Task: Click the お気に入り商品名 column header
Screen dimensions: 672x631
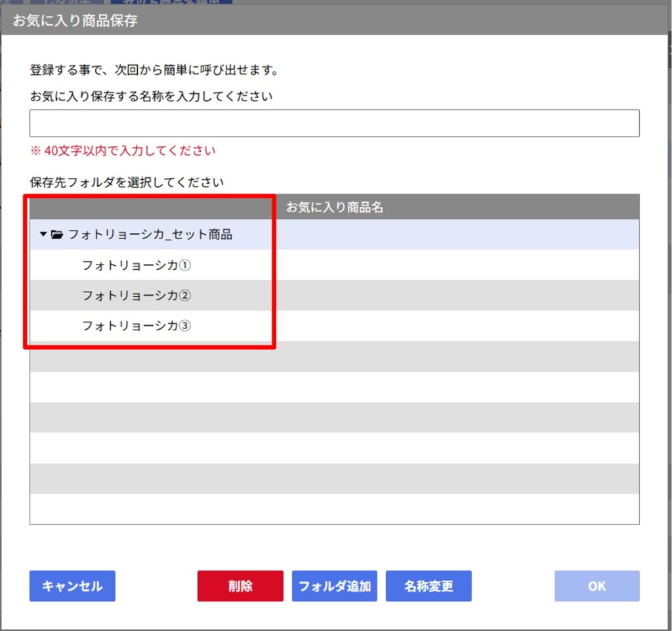Action: pyautogui.click(x=334, y=207)
